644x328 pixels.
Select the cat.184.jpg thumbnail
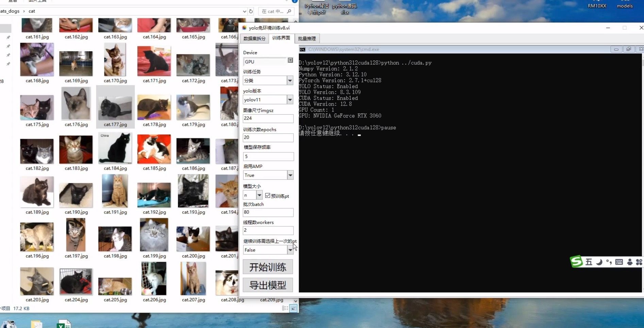(x=115, y=149)
